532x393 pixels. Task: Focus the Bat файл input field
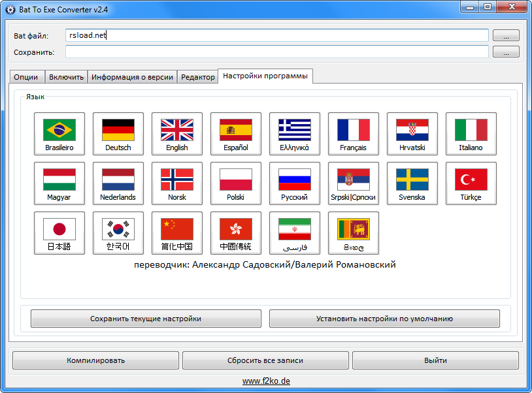tap(277, 35)
